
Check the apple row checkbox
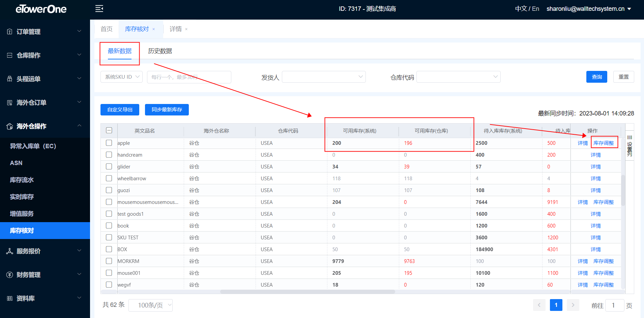click(x=109, y=143)
